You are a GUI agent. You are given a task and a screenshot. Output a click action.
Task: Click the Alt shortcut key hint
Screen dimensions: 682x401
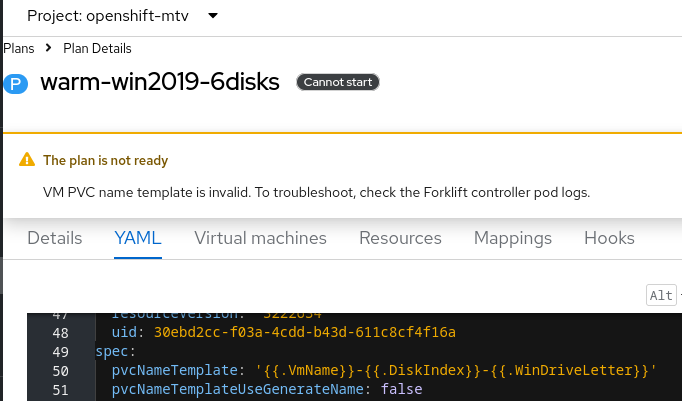(662, 295)
